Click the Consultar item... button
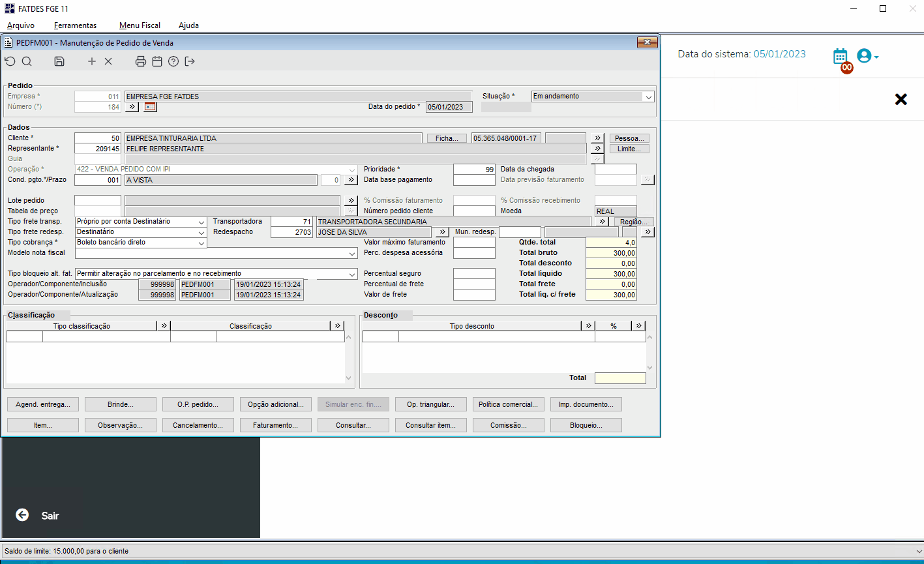Screen dimensions: 924x564 431,425
